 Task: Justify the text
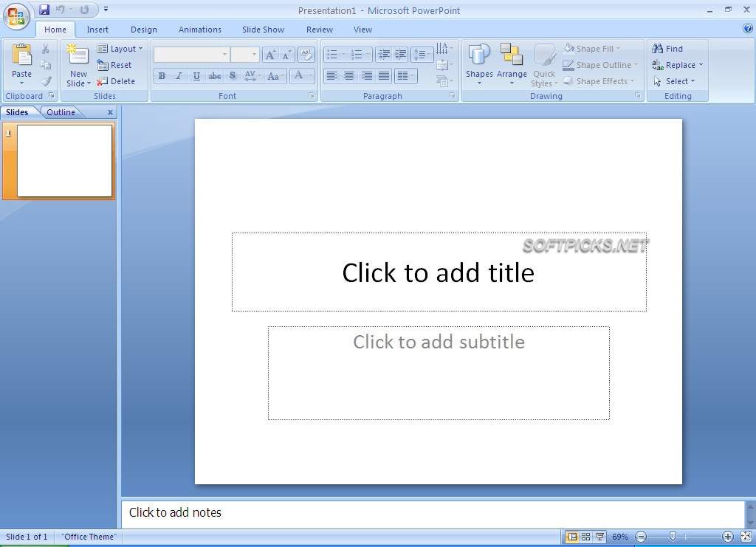click(x=384, y=75)
